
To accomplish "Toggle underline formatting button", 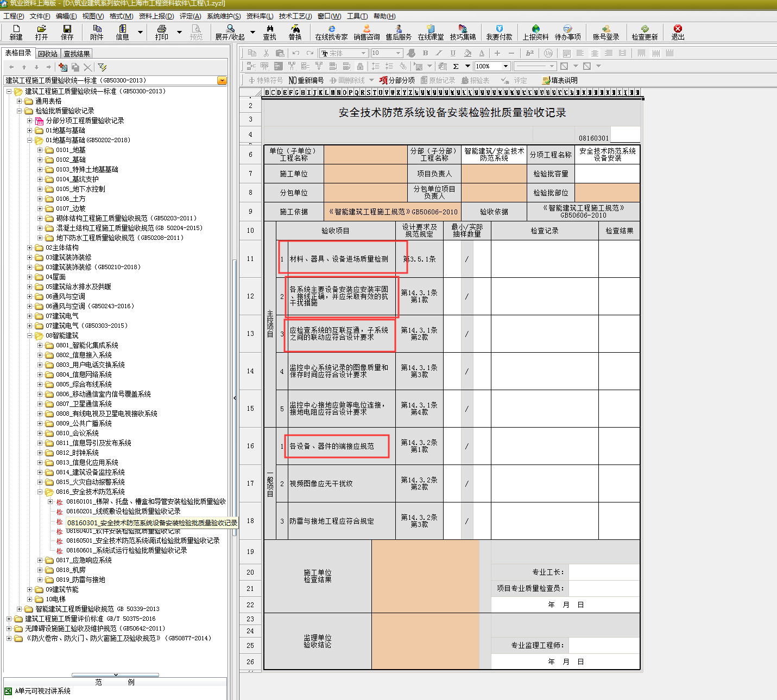I will tap(453, 53).
